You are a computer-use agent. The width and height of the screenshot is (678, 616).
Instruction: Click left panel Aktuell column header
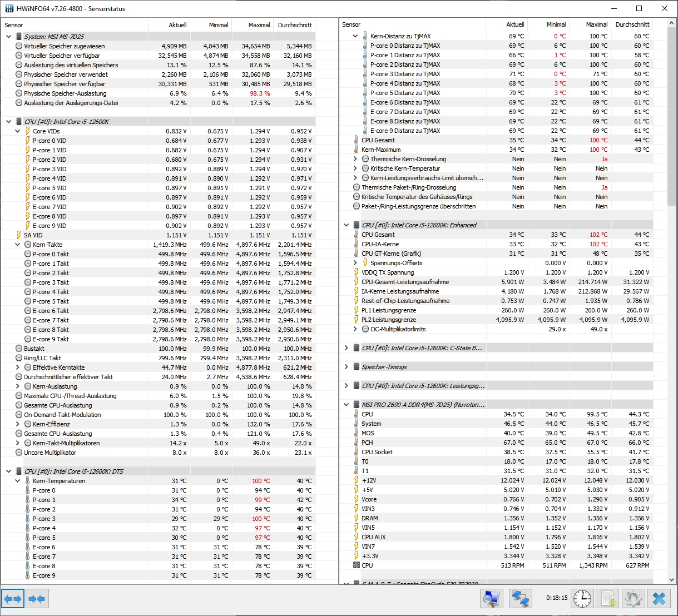pos(169,25)
